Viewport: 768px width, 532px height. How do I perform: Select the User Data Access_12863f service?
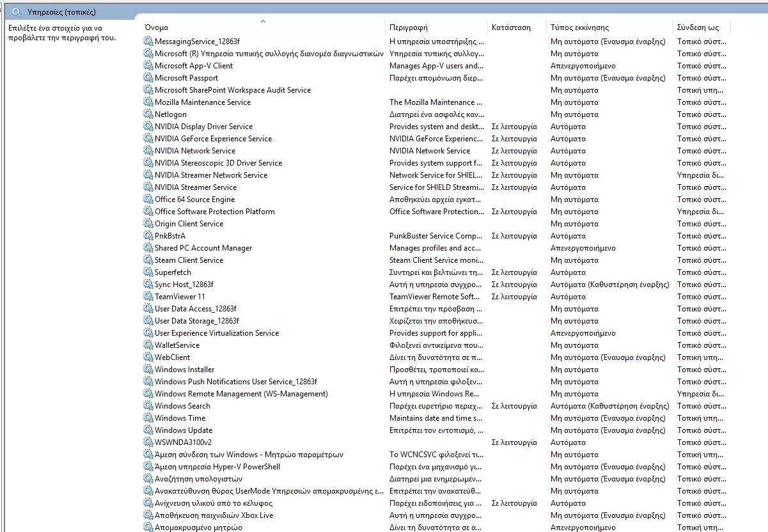436,309
